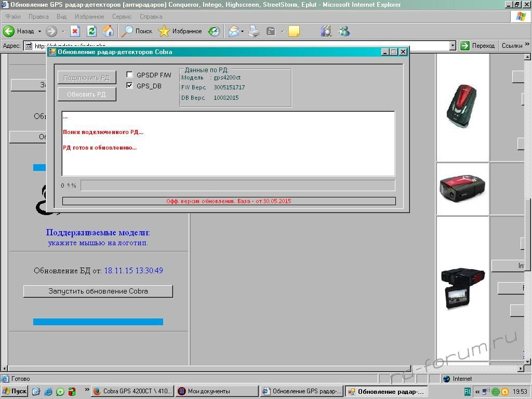
Task: Open the Messenger people icon
Action: (344, 31)
